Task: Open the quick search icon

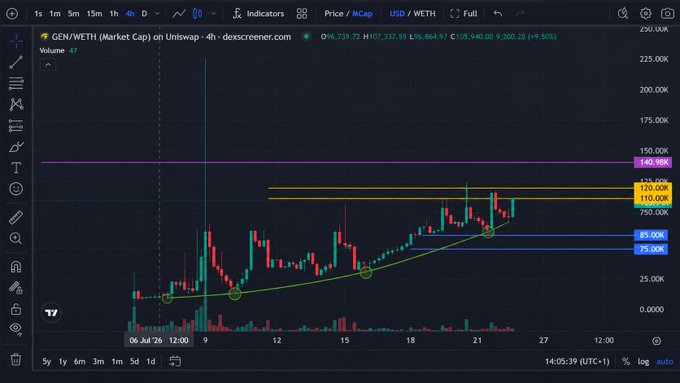Action: point(623,14)
